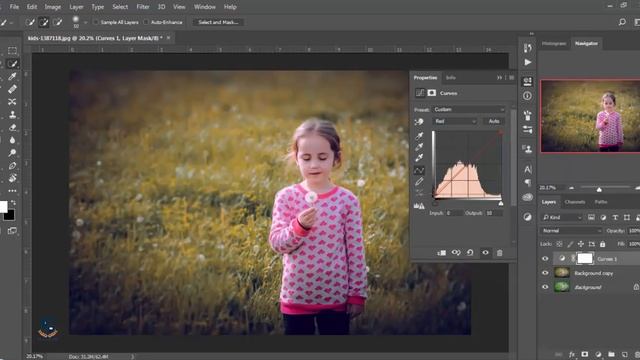
Task: Click the clipping warning histogram icon
Action: (419, 206)
